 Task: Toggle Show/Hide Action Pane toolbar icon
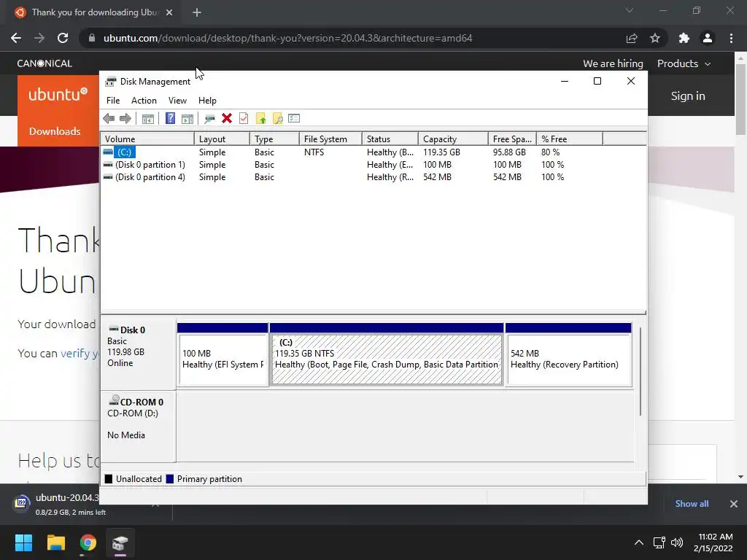click(187, 119)
